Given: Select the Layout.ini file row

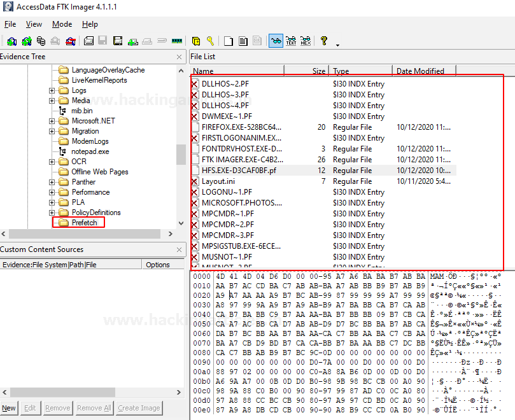Looking at the screenshot, I should (323, 181).
